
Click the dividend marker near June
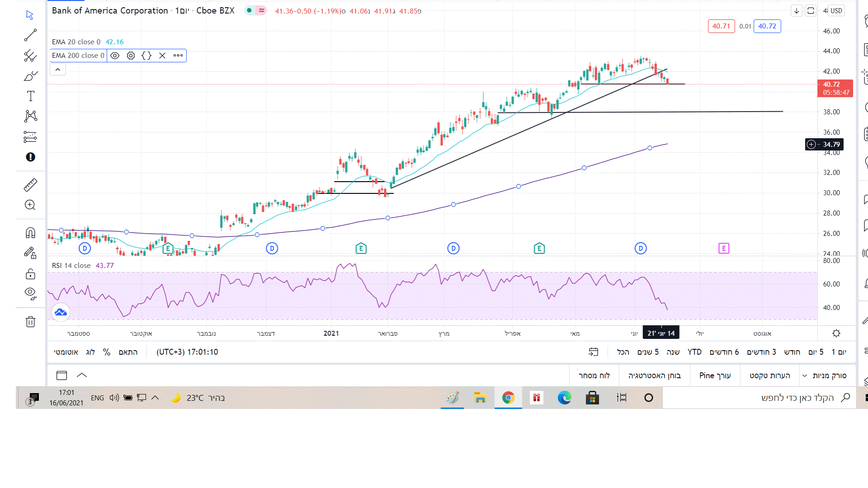(x=641, y=248)
